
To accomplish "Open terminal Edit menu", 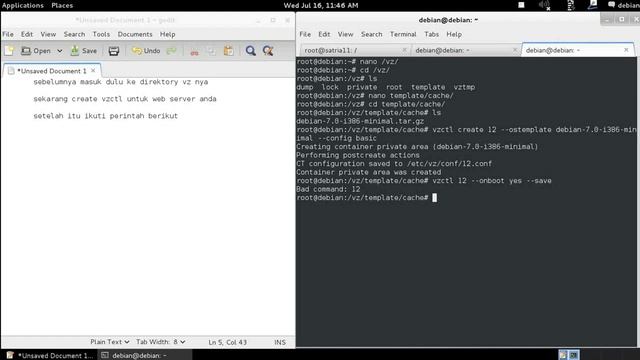I will click(324, 34).
